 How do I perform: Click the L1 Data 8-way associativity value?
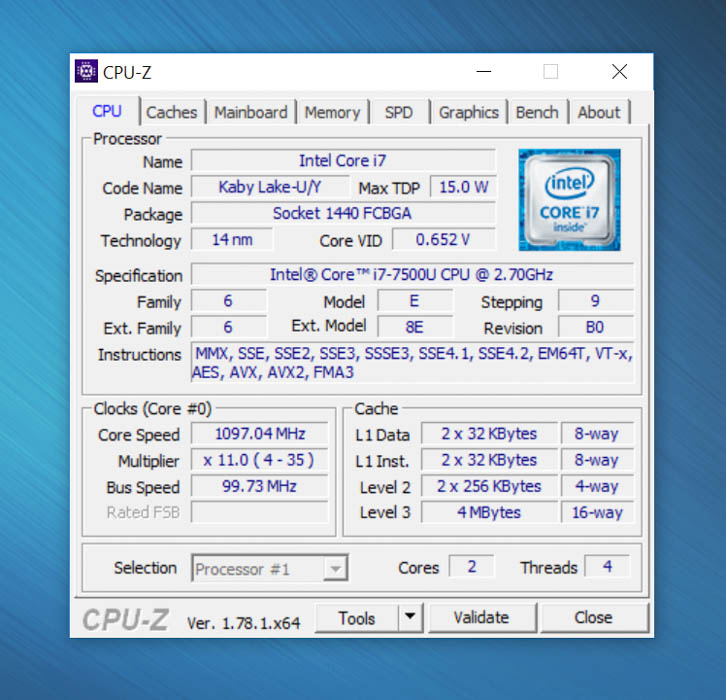(597, 434)
